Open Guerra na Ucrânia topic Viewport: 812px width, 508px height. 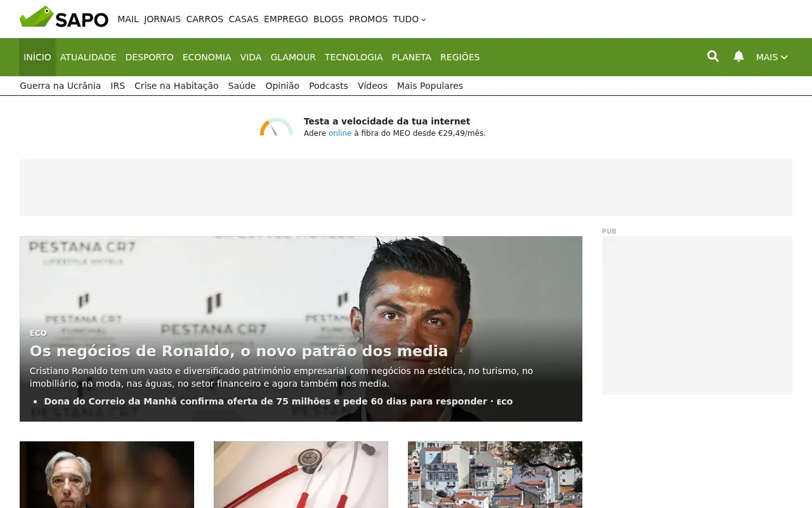(60, 86)
